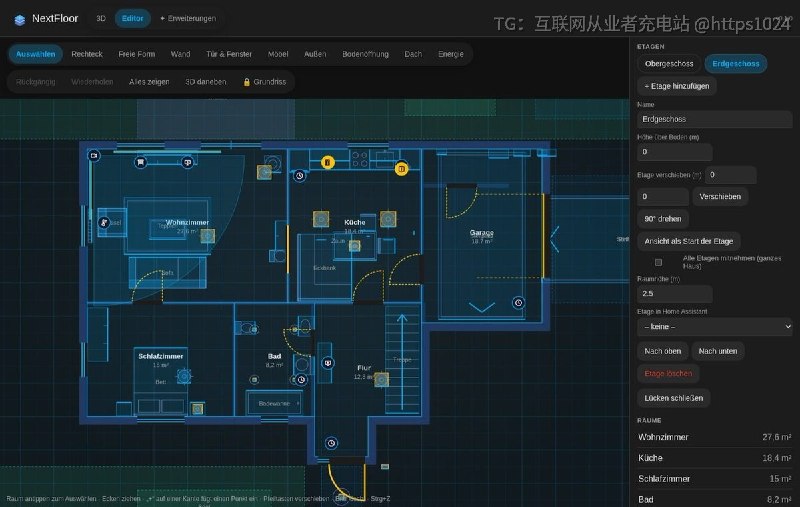
Task: Focus the Etage verschieben field
Action: coord(731,175)
